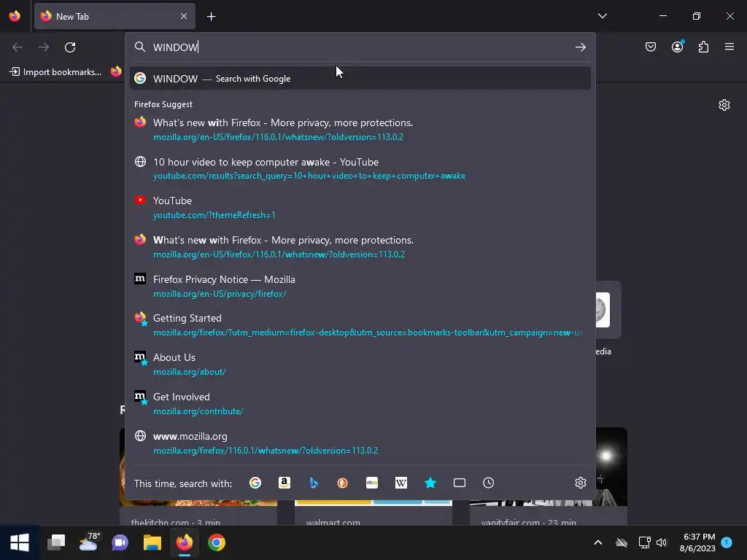The width and height of the screenshot is (747, 560).
Task: Open search settings gear in suggestion panel
Action: click(x=580, y=483)
